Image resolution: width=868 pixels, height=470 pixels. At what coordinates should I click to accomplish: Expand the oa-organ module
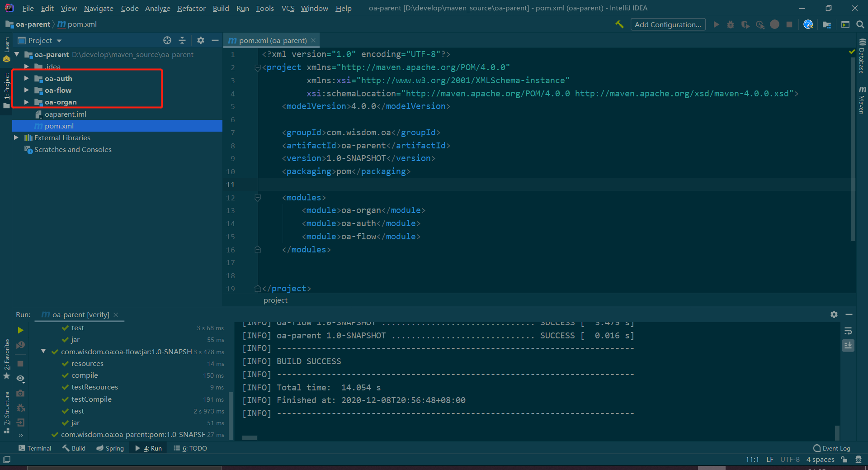tap(27, 102)
